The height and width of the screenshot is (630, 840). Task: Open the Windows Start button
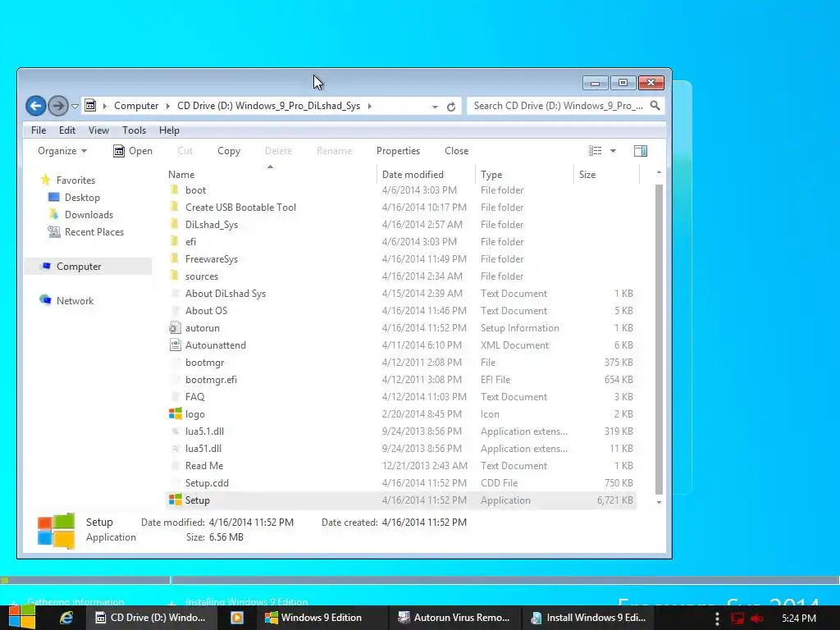tap(21, 617)
